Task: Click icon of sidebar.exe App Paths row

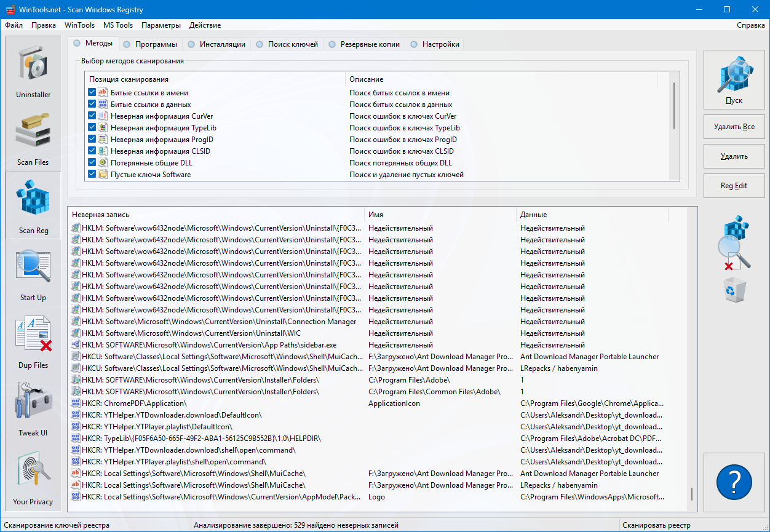Action: pyautogui.click(x=76, y=344)
